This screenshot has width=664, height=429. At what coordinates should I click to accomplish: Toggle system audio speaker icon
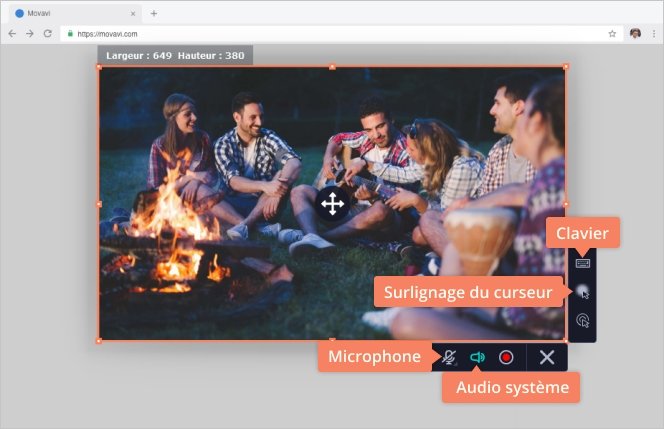[477, 357]
